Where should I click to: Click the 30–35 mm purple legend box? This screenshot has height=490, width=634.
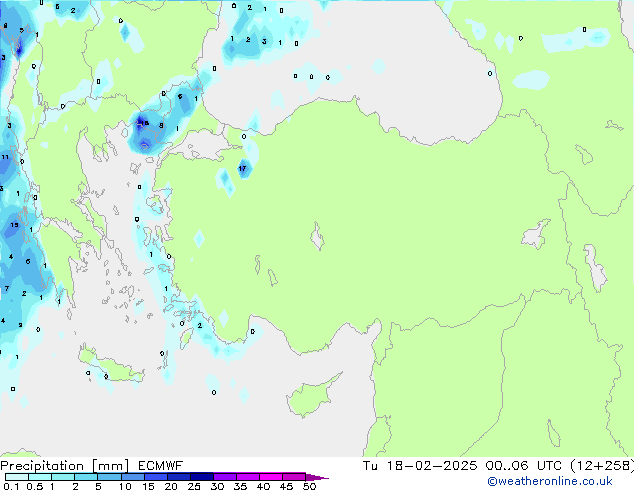pos(224,477)
